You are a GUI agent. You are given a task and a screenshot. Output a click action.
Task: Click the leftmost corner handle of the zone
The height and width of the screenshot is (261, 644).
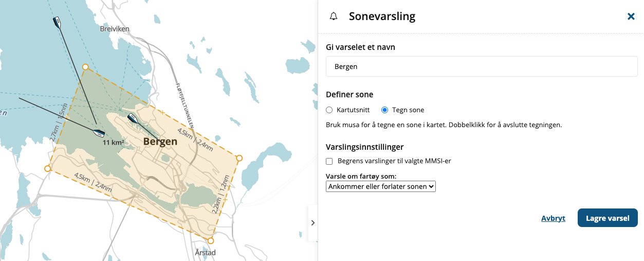point(47,168)
